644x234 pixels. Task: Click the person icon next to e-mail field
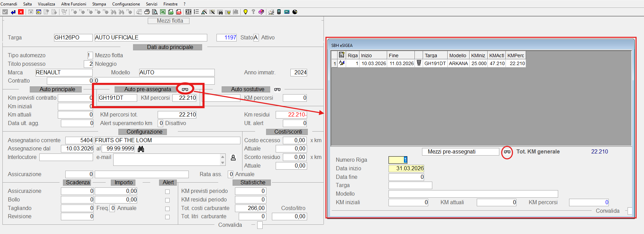pyautogui.click(x=233, y=158)
